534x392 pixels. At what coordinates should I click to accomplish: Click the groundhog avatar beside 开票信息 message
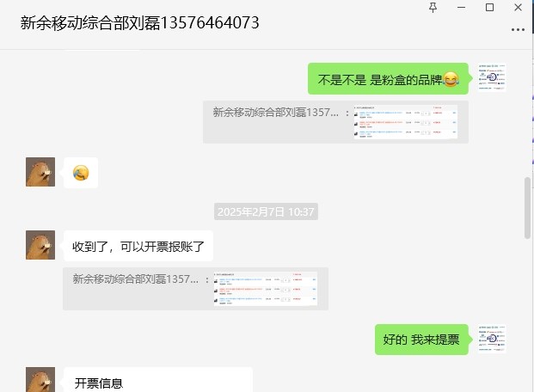tap(40, 379)
